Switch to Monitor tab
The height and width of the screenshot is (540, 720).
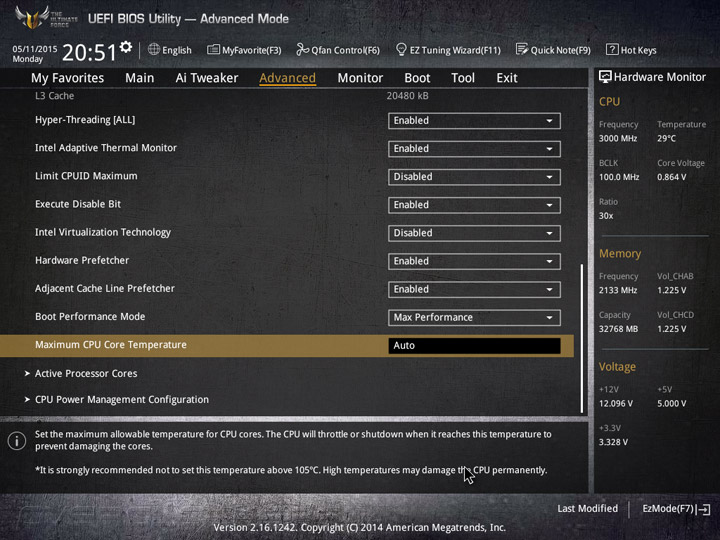pyautogui.click(x=360, y=78)
